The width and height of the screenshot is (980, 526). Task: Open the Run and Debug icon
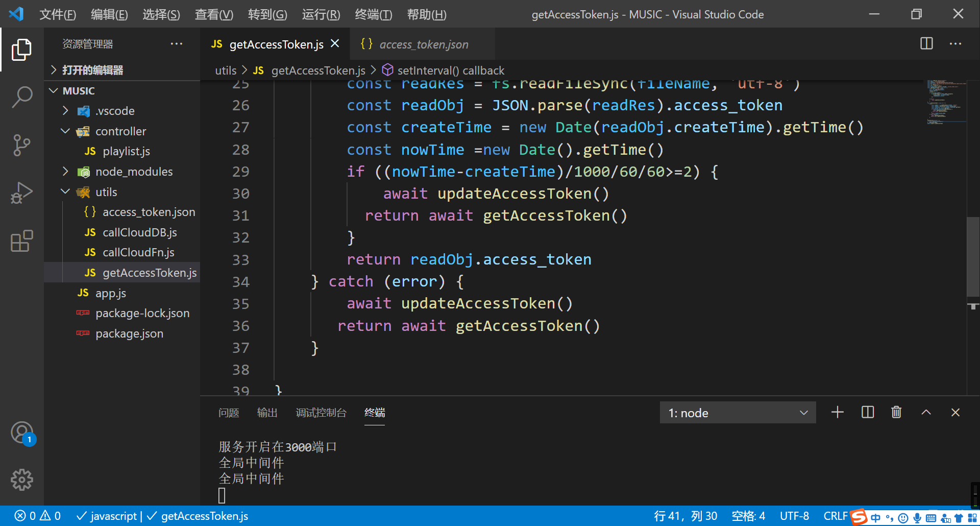21,193
